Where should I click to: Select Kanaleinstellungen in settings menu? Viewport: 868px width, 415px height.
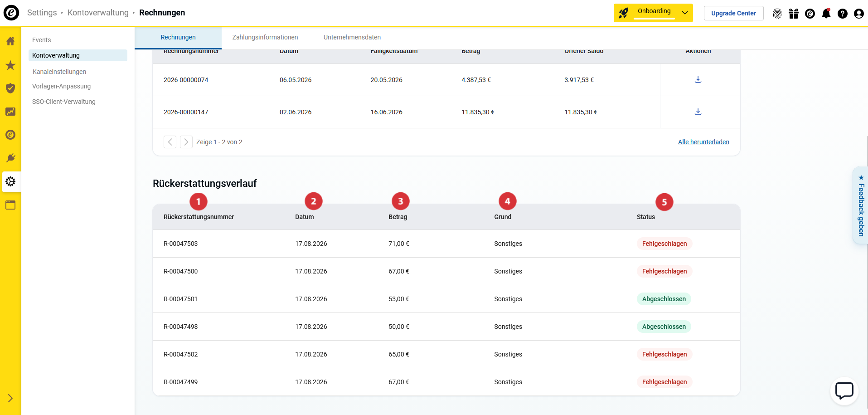point(59,72)
